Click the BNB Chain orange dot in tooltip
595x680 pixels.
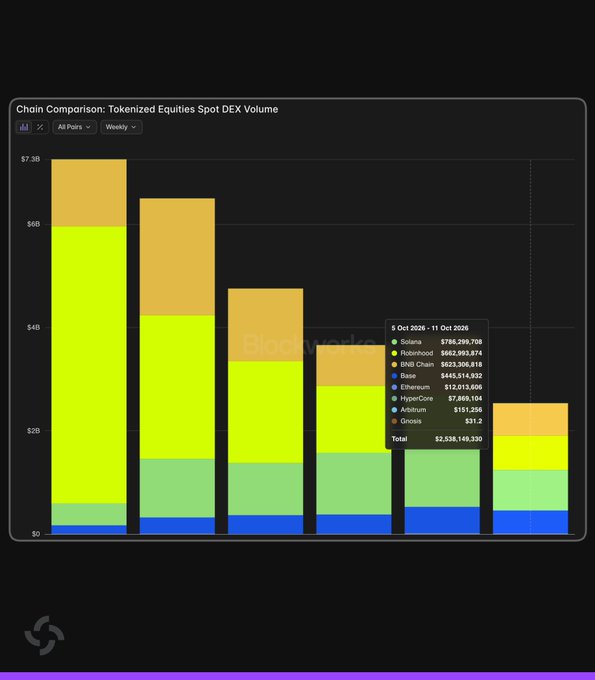pyautogui.click(x=394, y=364)
